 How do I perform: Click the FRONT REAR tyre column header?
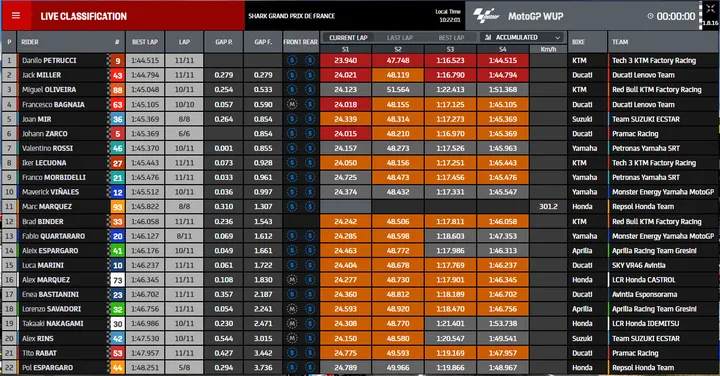[300, 42]
